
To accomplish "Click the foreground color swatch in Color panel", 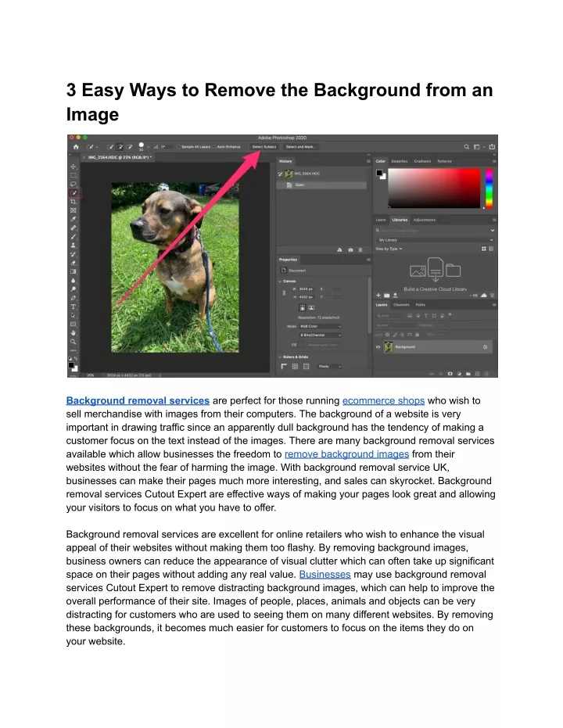I will 379,173.
